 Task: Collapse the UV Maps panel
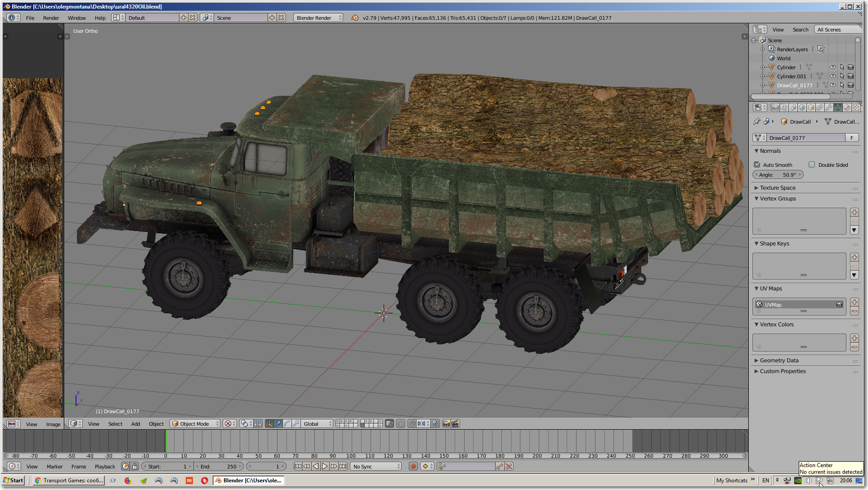point(756,288)
